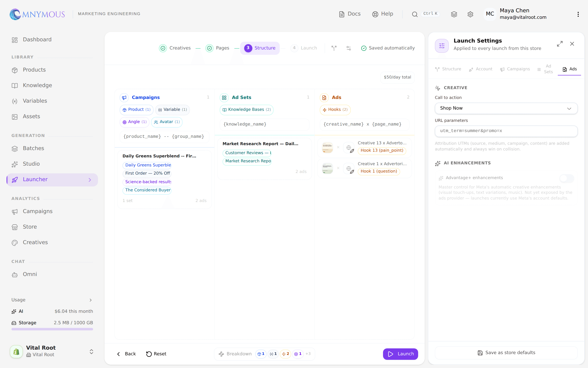Toggle the Avatar (1) grouping chip
588x368 pixels.
[167, 122]
